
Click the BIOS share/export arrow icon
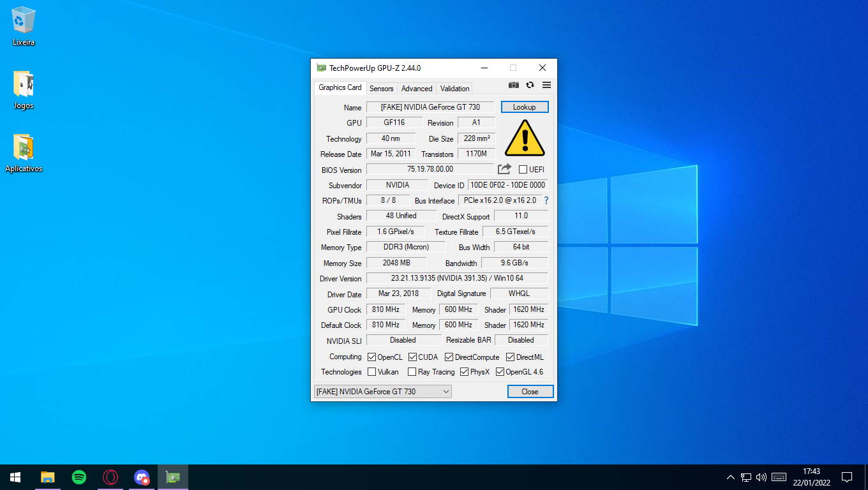(504, 169)
